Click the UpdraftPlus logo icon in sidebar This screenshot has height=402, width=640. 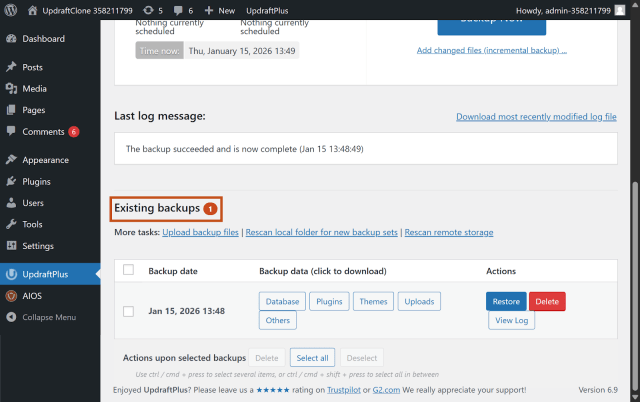(11, 274)
